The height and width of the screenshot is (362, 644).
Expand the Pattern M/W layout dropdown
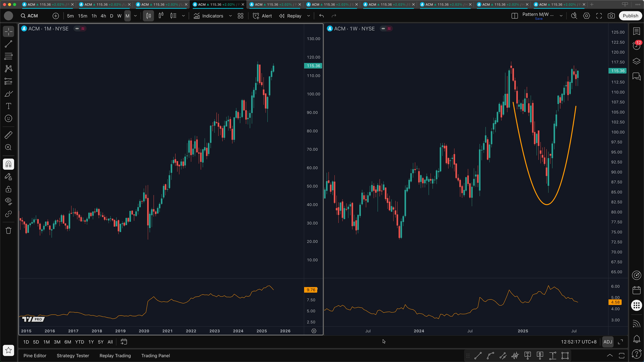561,16
